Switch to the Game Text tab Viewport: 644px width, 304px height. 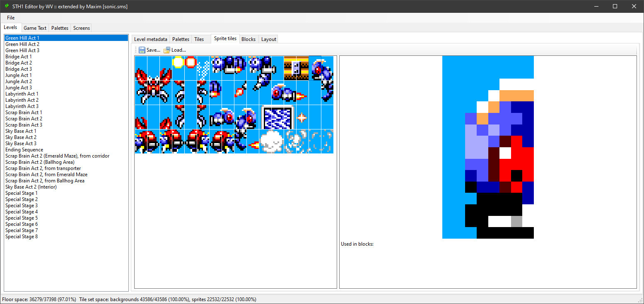pos(35,28)
